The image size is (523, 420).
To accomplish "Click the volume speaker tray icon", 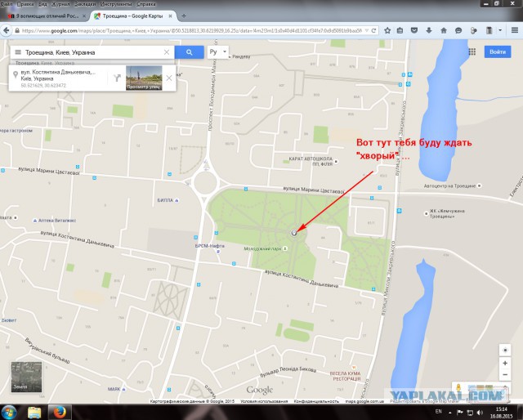I will (480, 413).
